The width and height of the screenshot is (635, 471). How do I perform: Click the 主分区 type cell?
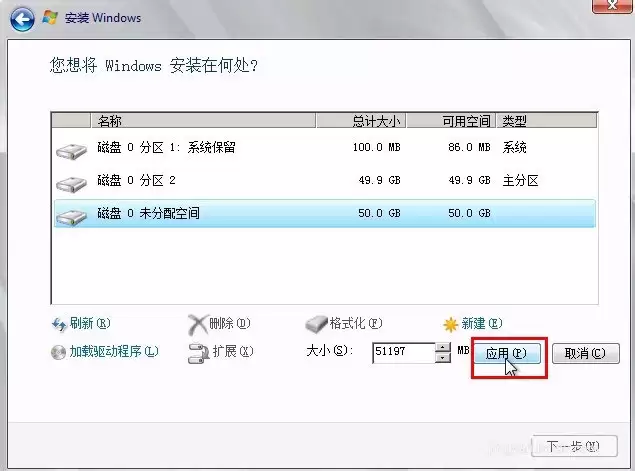point(520,180)
